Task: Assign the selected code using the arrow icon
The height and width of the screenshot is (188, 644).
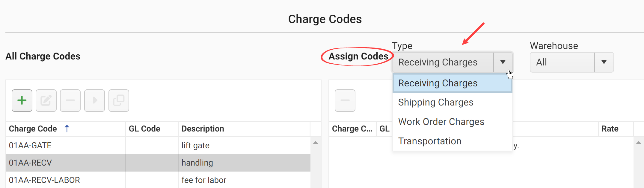Action: [x=94, y=100]
